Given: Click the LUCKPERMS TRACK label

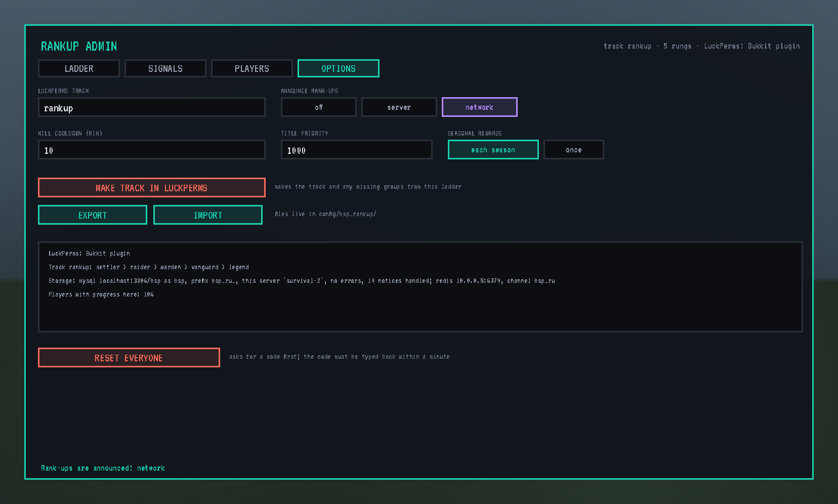Looking at the screenshot, I should [64, 91].
